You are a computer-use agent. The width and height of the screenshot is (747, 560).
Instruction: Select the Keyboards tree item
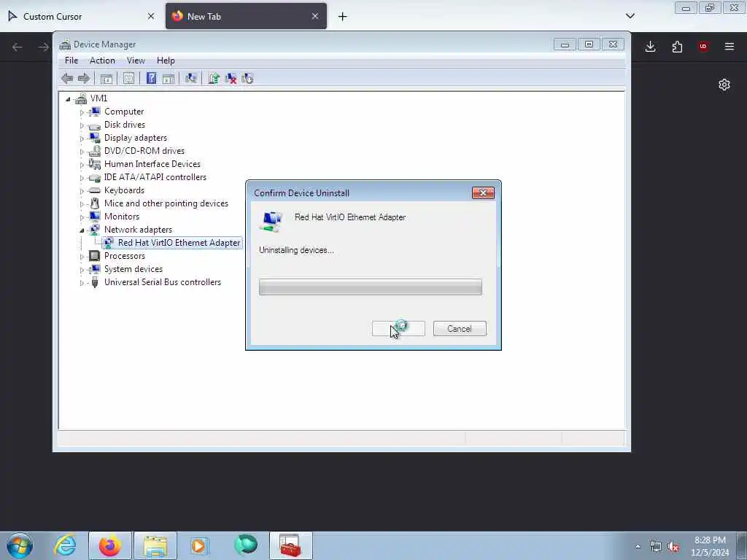tap(124, 190)
